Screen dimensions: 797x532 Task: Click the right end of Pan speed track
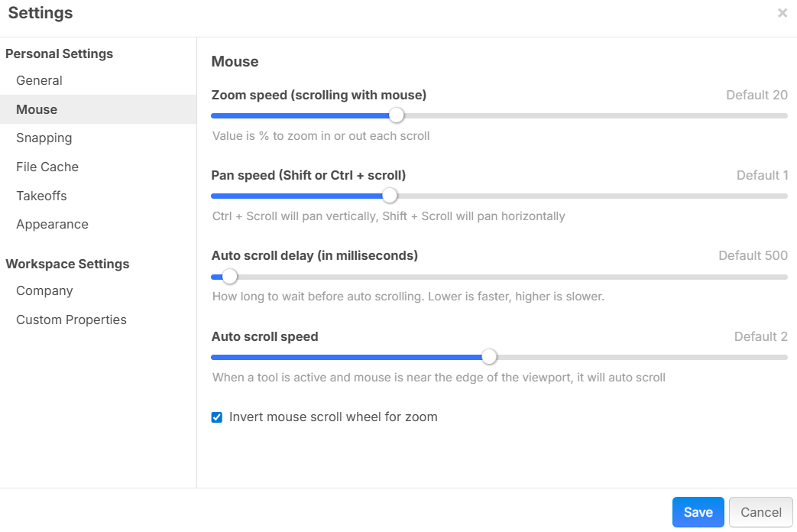(x=784, y=196)
